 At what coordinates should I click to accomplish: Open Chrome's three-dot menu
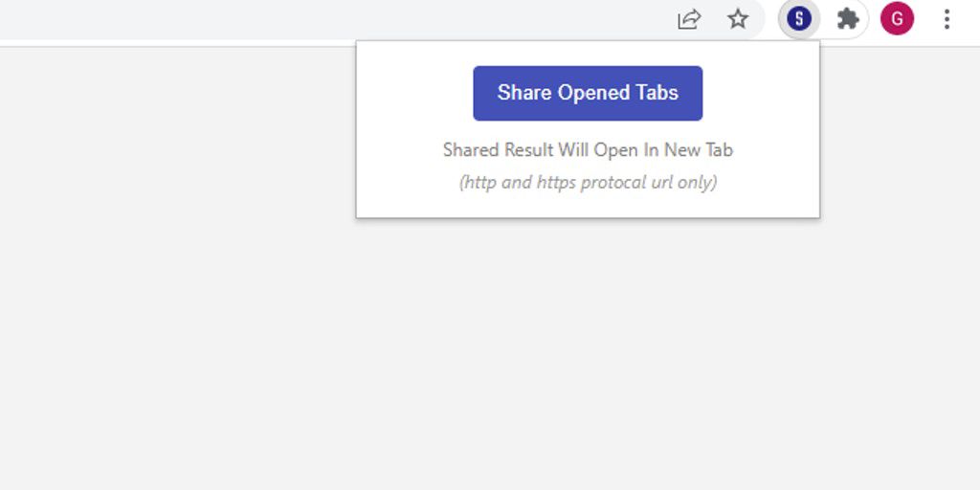point(947,19)
